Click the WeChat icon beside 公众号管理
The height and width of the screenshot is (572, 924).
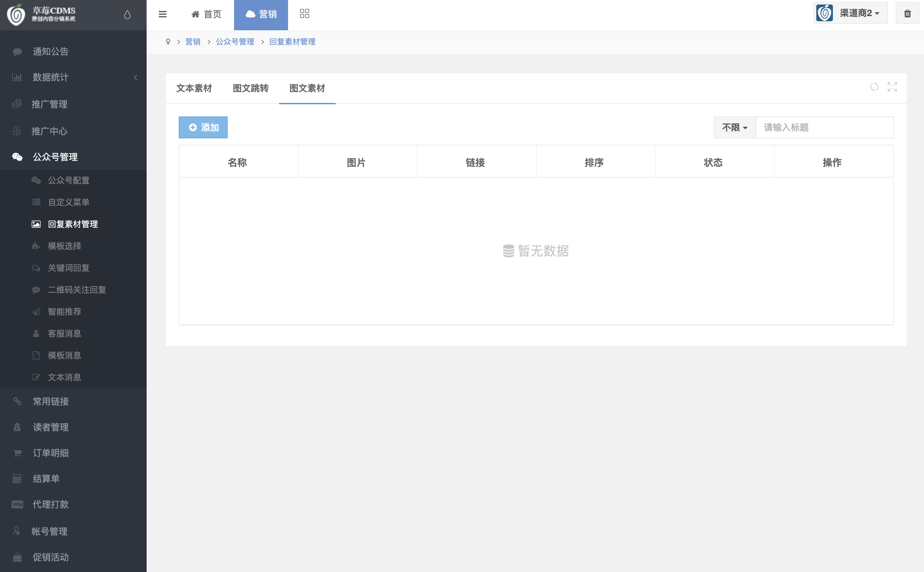click(17, 157)
